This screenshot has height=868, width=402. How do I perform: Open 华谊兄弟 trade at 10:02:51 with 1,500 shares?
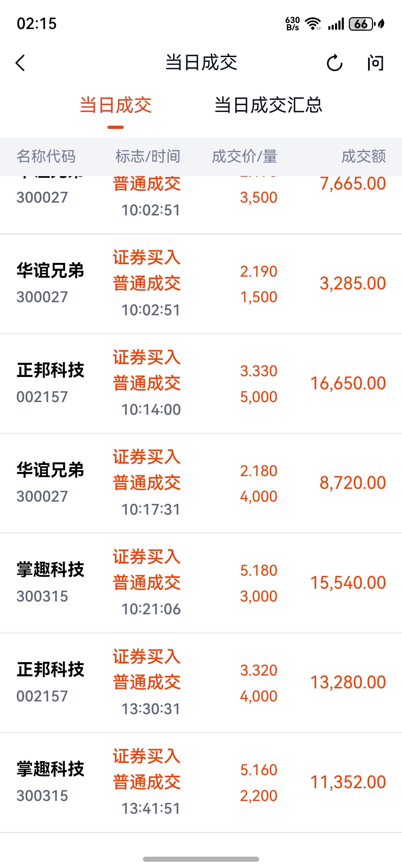point(201,284)
